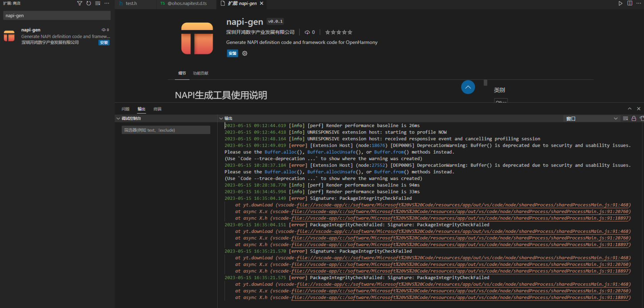This screenshot has width=644, height=308.
Task: Switch to the 功能贡献 tab
Action: point(200,73)
